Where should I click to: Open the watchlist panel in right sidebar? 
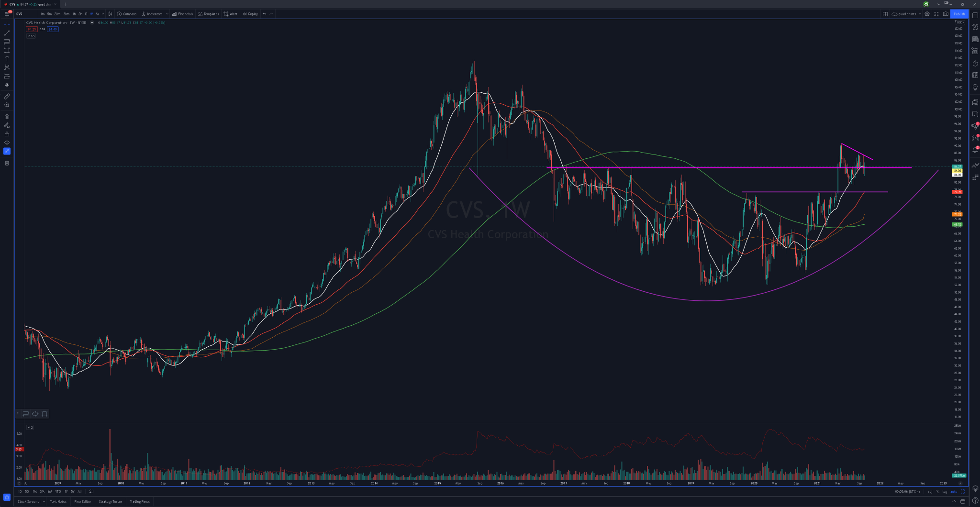pyautogui.click(x=975, y=15)
